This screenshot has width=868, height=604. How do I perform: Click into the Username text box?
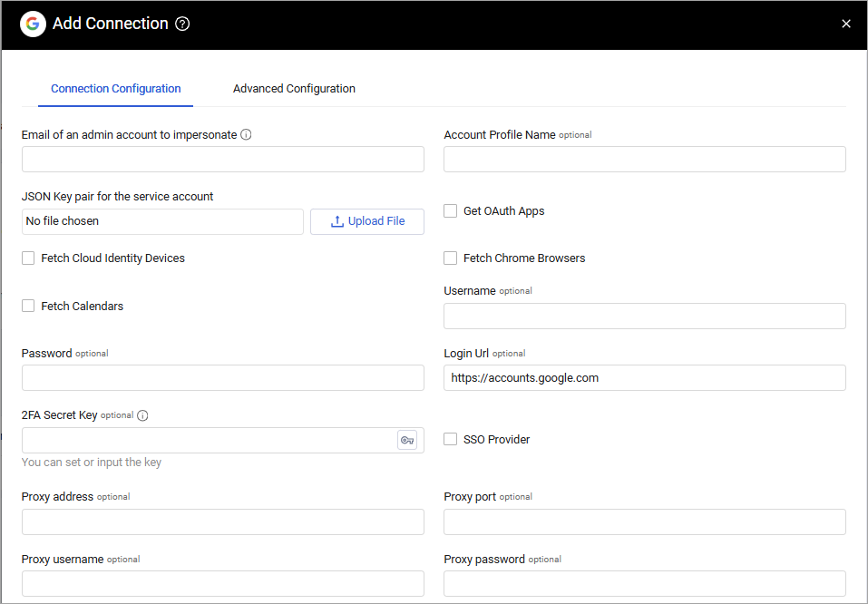(x=644, y=317)
